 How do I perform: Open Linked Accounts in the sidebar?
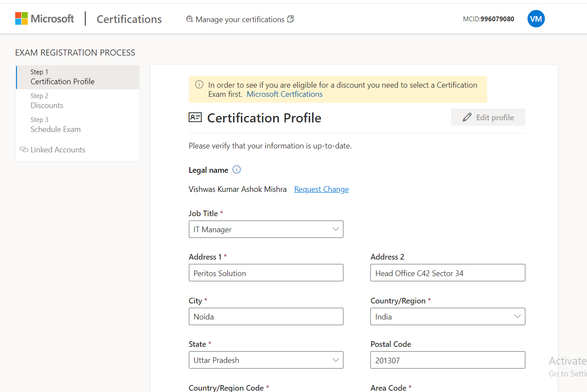[58, 150]
